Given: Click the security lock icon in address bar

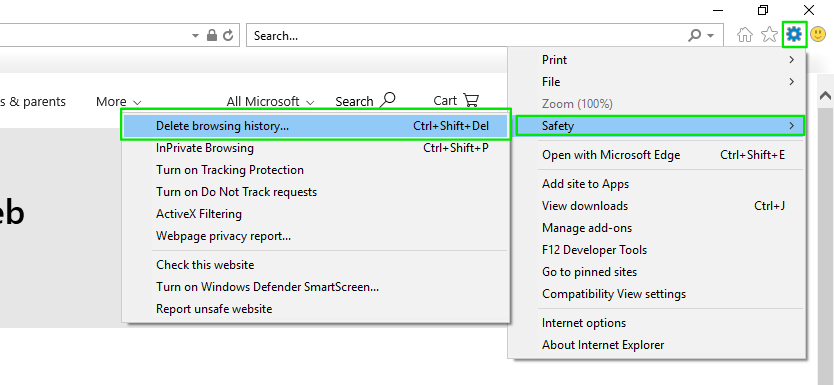Looking at the screenshot, I should [212, 35].
